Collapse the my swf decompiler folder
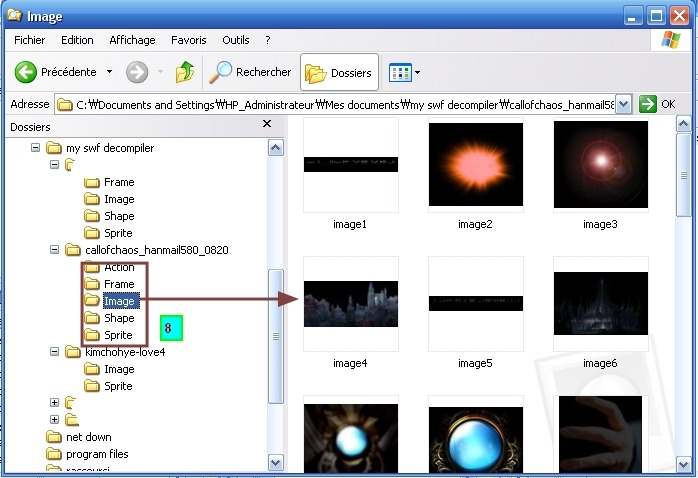Image resolution: width=698 pixels, height=478 pixels. [37, 148]
